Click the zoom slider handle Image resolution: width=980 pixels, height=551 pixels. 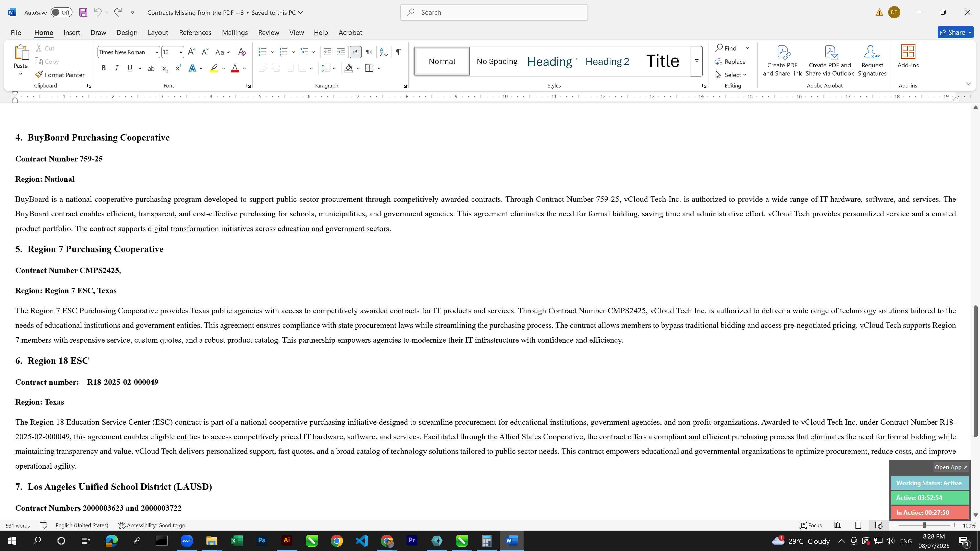pos(924,525)
